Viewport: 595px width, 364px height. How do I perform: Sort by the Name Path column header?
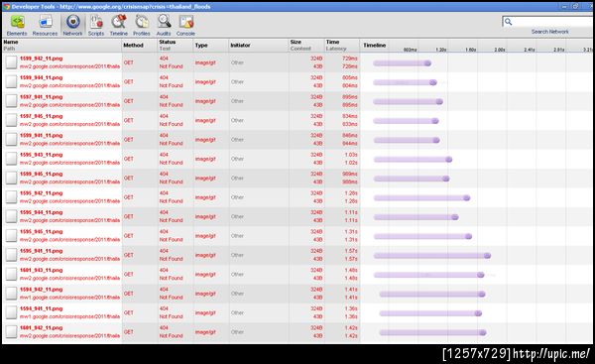coord(61,46)
